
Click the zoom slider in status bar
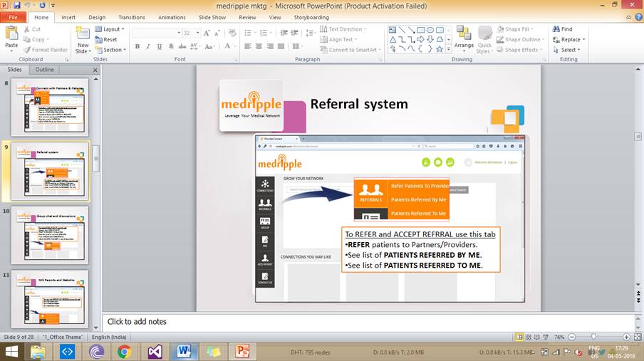tap(593, 337)
